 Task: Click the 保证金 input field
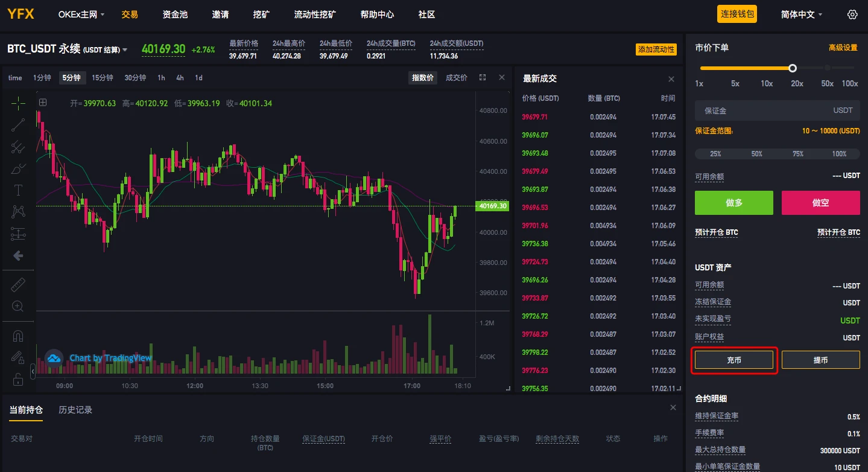tap(778, 110)
